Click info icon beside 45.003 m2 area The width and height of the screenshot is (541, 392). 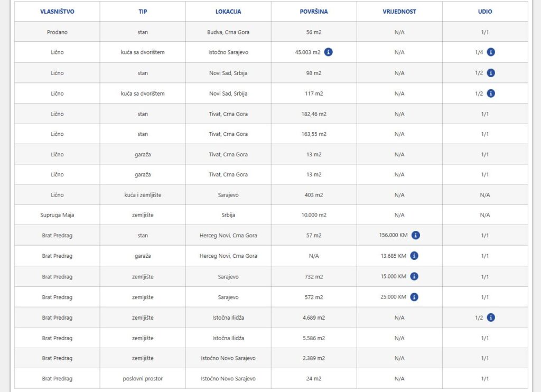328,52
